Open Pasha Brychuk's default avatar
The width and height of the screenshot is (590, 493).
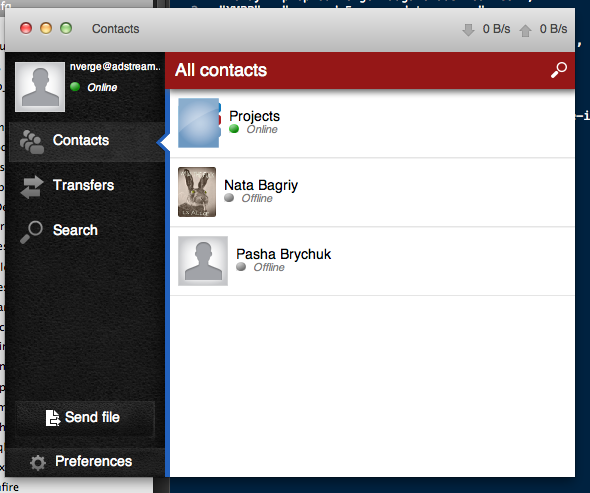click(203, 261)
